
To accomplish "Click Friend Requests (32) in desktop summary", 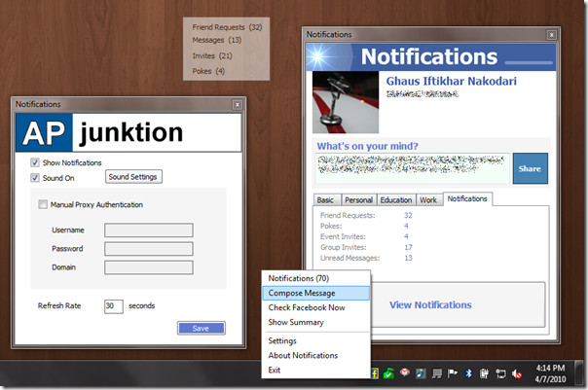I will point(227,27).
